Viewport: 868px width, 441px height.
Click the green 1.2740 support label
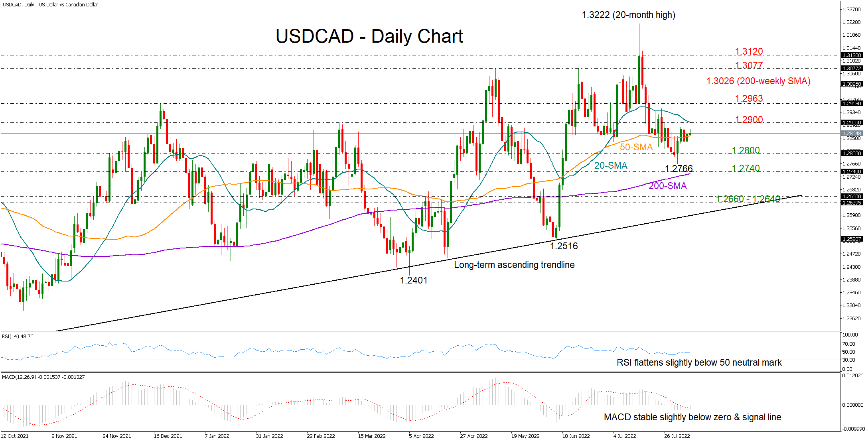[x=746, y=168]
